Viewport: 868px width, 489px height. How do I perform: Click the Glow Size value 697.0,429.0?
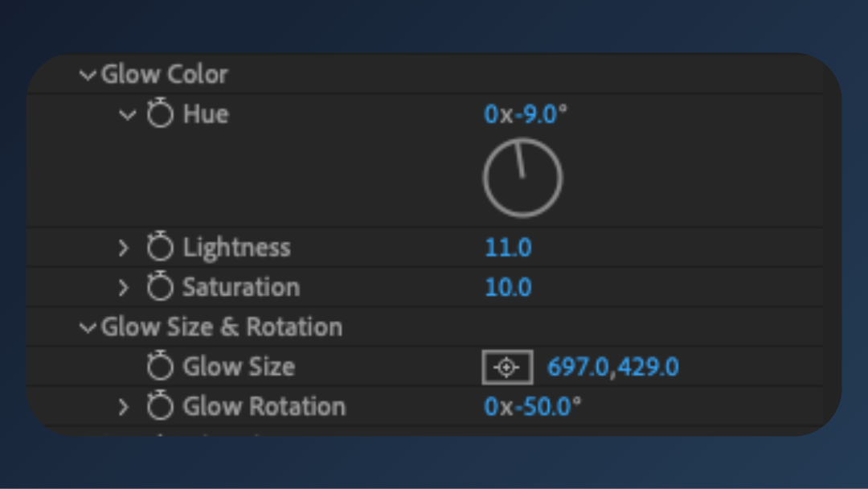(x=612, y=368)
